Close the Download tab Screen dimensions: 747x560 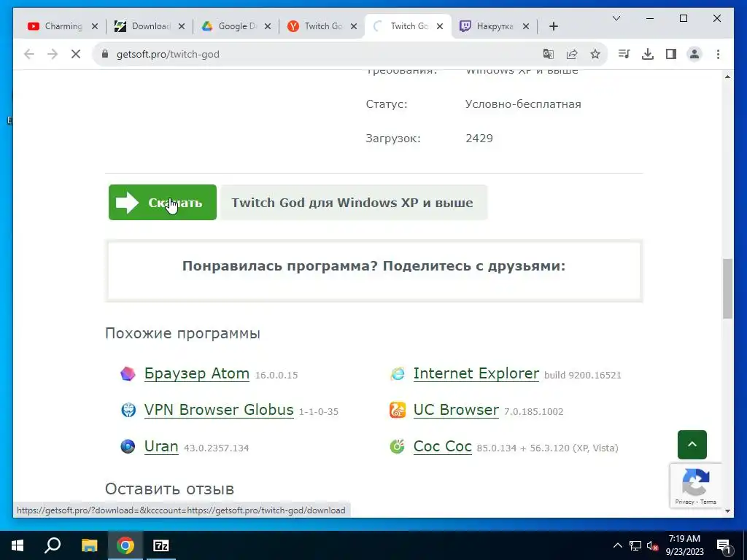(x=182, y=26)
